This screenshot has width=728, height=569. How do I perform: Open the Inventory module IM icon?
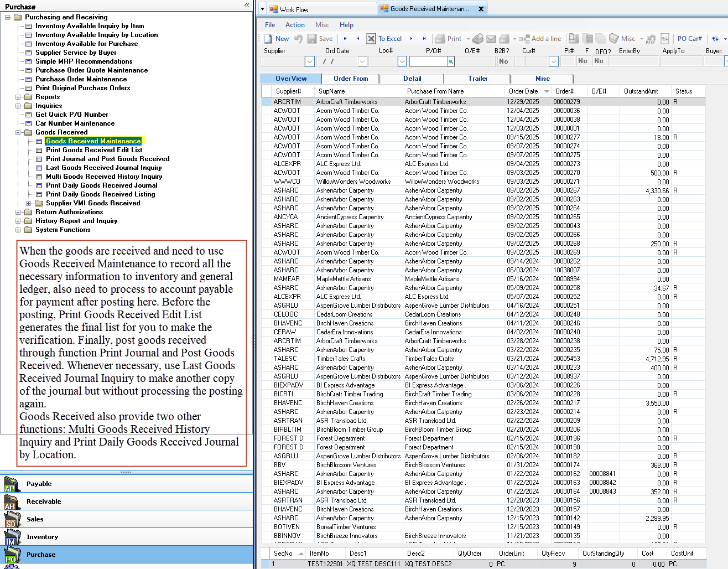tap(10, 537)
